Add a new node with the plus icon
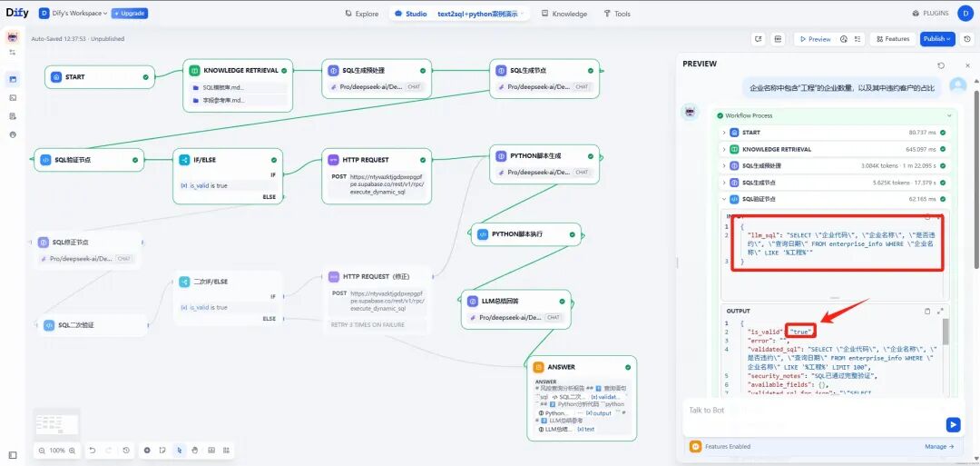The width and height of the screenshot is (980, 466). point(147,450)
